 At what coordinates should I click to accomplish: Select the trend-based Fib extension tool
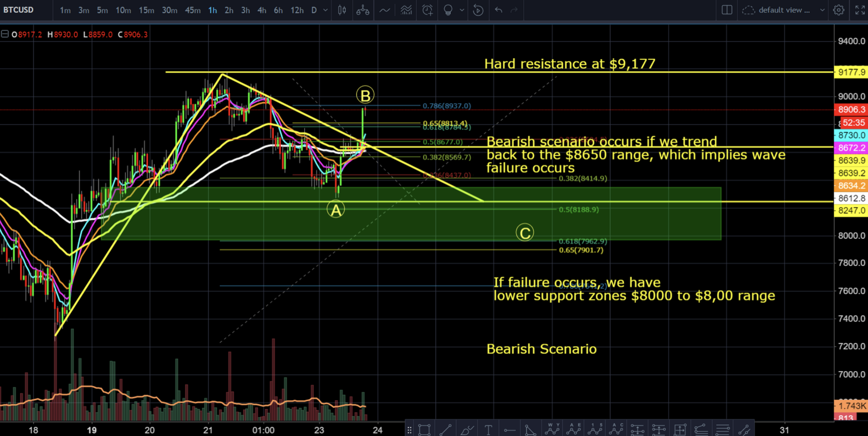coord(701,430)
